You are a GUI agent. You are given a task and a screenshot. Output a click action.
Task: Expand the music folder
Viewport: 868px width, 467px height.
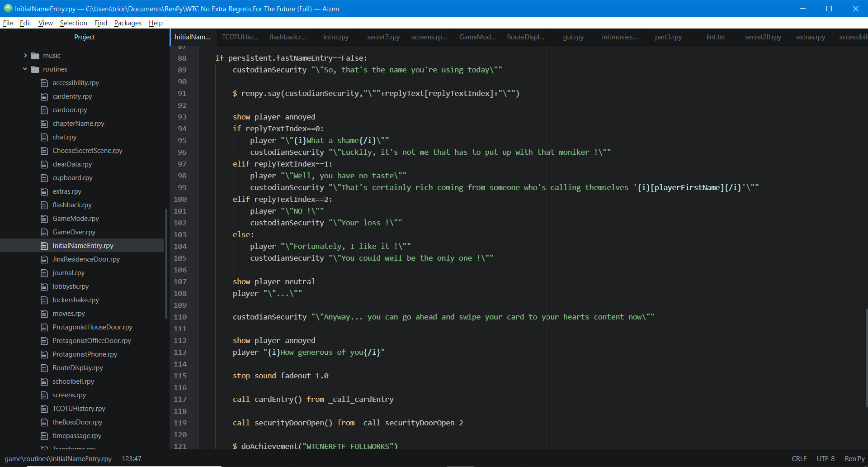coord(25,55)
